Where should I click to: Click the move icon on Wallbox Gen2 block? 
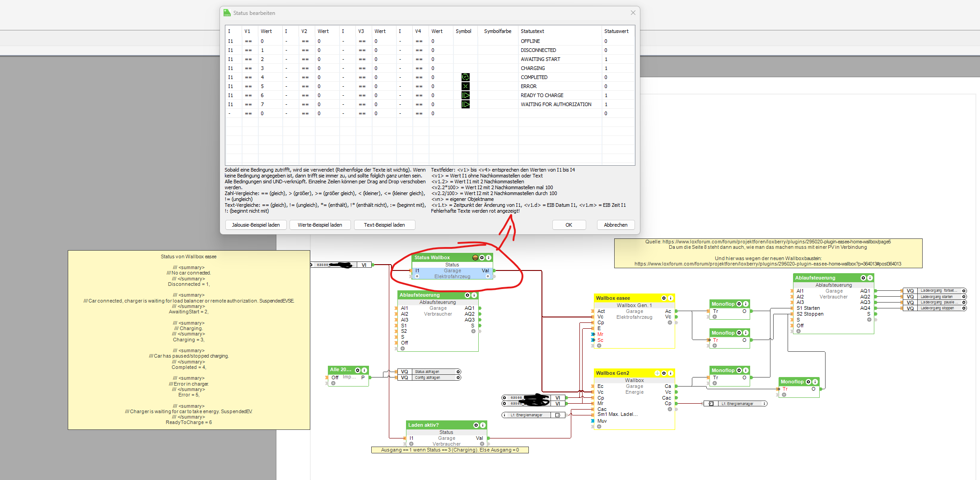(x=658, y=373)
